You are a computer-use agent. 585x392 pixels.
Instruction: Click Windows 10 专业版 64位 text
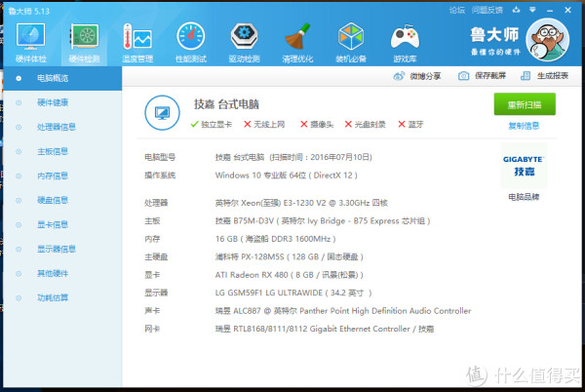(286, 176)
